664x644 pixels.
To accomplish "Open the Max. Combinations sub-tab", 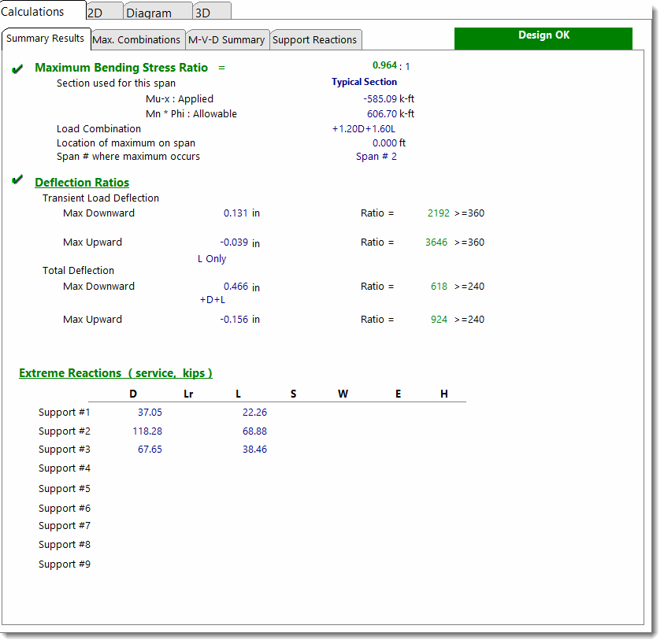I will point(136,39).
